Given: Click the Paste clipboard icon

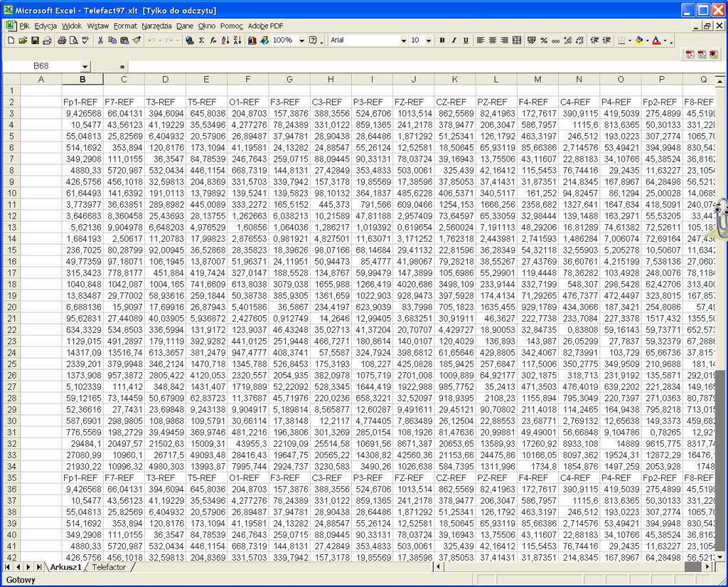Looking at the screenshot, I should (x=124, y=41).
